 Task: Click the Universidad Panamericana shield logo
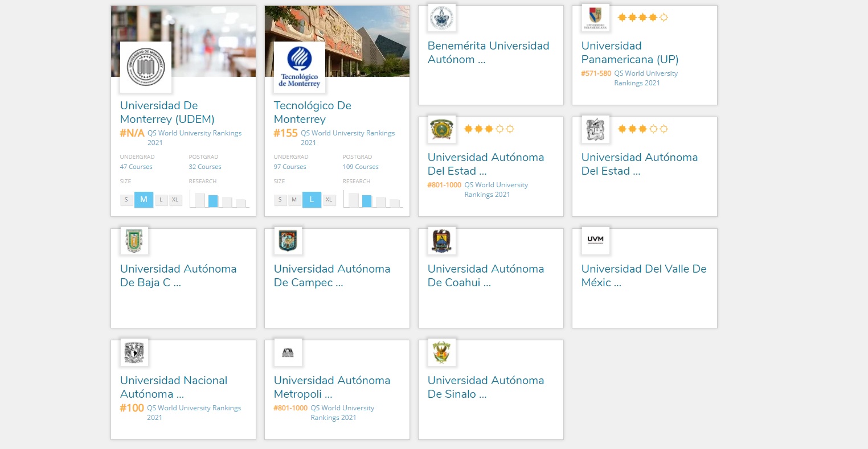[596, 18]
